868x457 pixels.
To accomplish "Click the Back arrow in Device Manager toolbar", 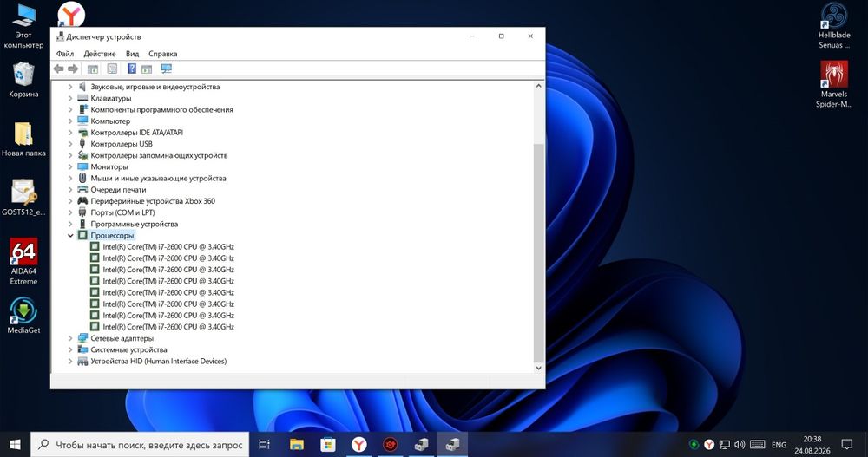I will (x=58, y=69).
